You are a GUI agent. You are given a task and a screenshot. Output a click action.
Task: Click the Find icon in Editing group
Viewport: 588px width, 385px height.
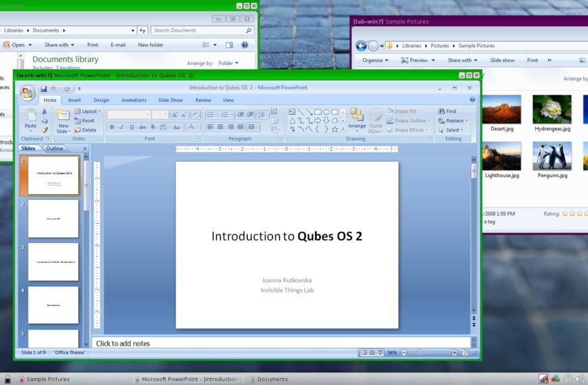447,111
